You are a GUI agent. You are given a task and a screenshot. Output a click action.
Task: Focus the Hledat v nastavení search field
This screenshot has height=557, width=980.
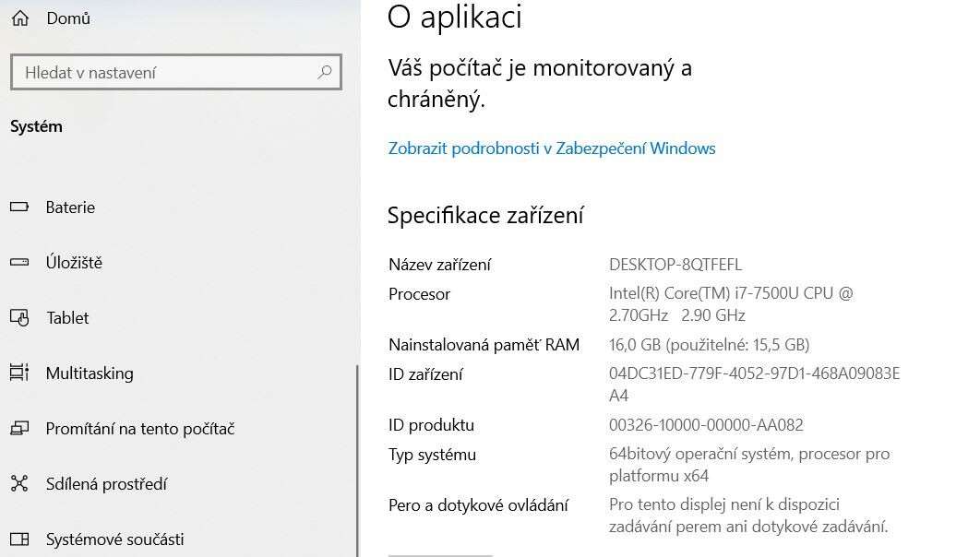click(x=176, y=73)
